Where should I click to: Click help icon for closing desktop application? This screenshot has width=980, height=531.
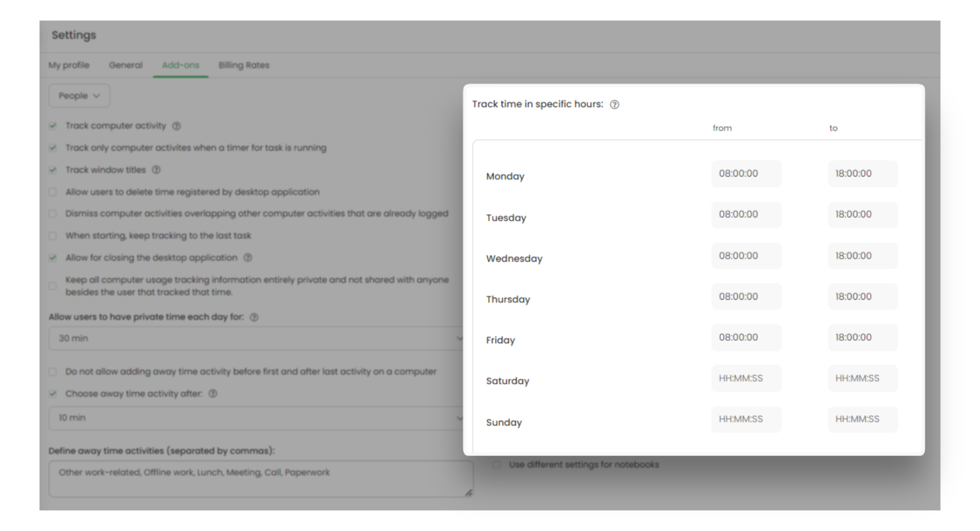pos(248,257)
